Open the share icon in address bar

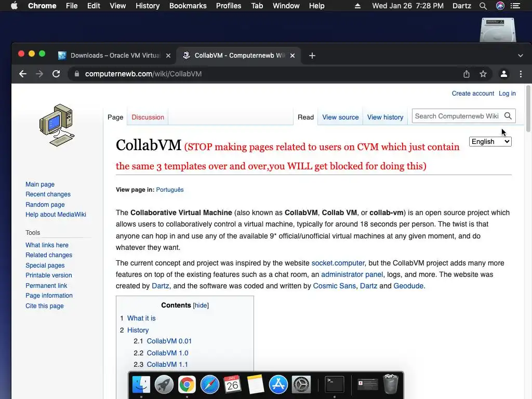467,74
